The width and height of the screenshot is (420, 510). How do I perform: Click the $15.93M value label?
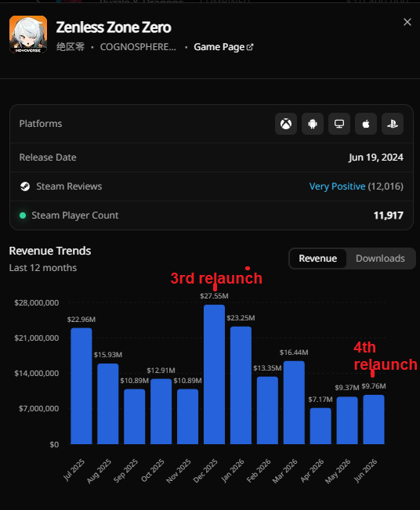point(108,355)
